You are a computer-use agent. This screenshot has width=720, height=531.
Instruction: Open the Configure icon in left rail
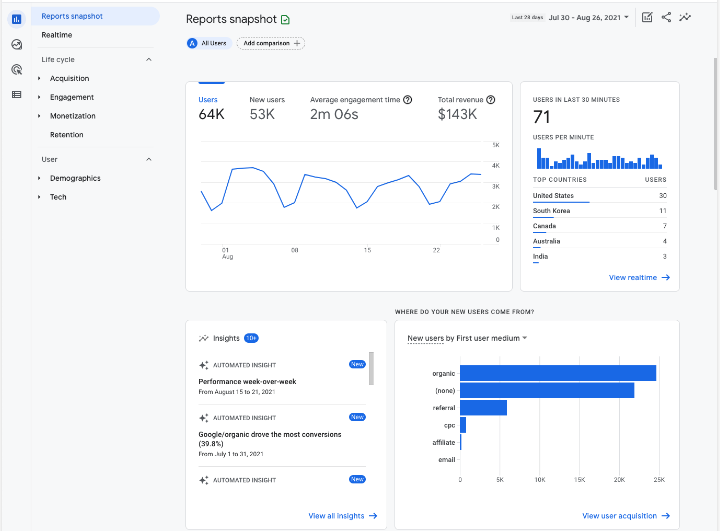pyautogui.click(x=16, y=94)
